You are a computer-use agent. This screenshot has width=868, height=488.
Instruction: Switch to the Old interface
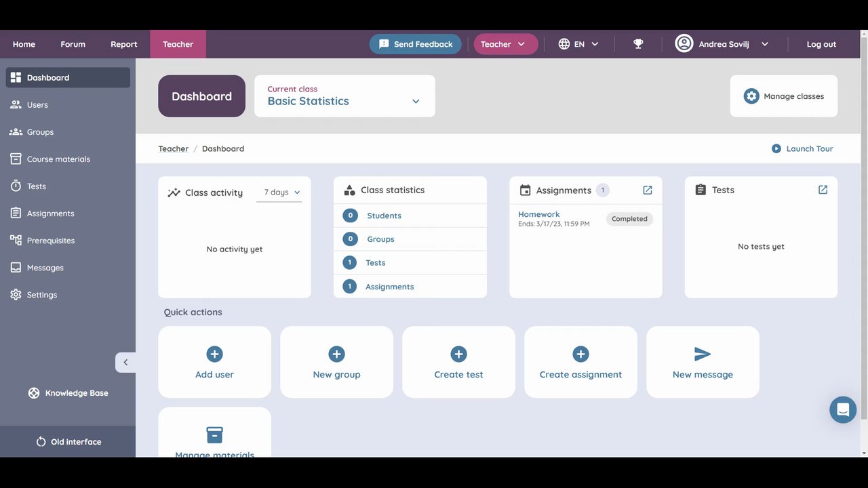[68, 442]
